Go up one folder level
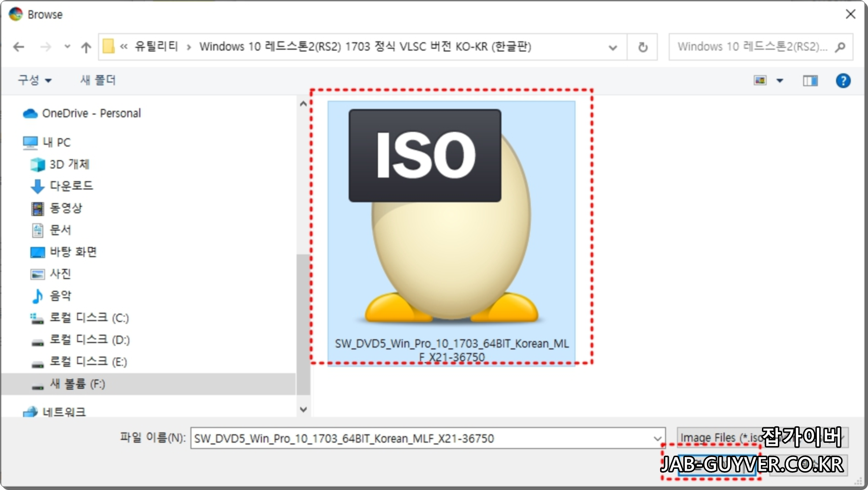The image size is (868, 490). 86,47
